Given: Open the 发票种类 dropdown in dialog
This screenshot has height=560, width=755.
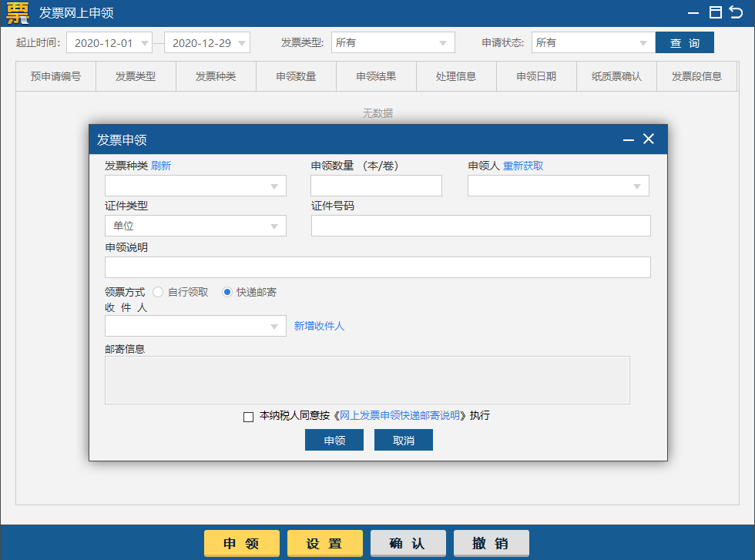Looking at the screenshot, I should click(x=196, y=186).
